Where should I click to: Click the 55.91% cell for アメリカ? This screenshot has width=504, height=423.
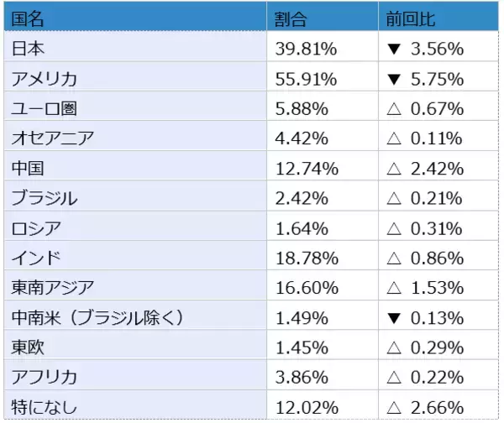coord(307,80)
